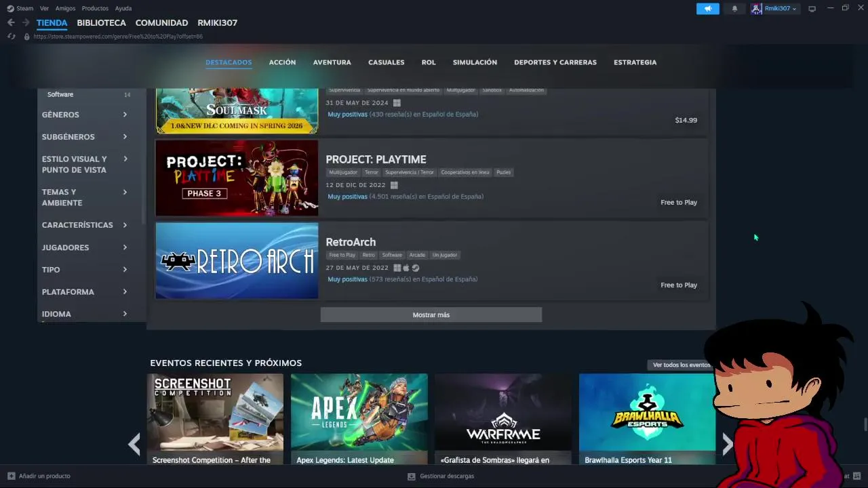Open the Amigos menu

tap(65, 8)
